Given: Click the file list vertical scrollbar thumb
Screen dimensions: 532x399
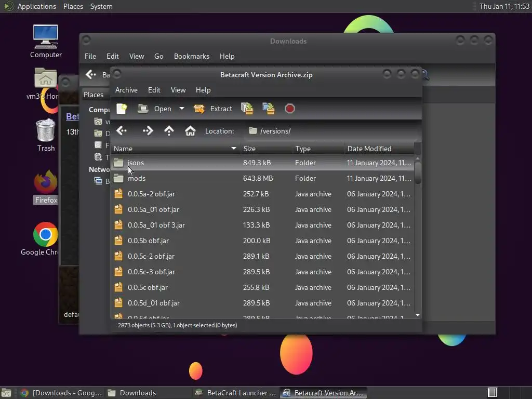Looking at the screenshot, I should [x=418, y=172].
